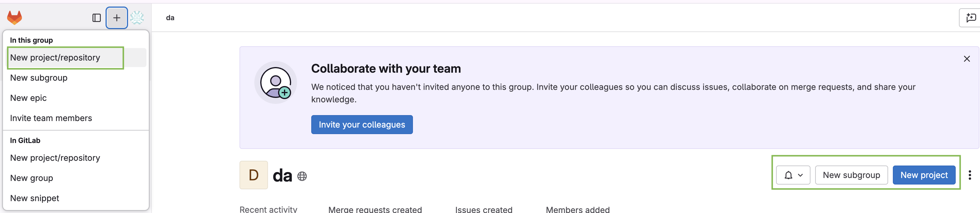
Task: Choose Invite team members menu item
Action: 51,118
